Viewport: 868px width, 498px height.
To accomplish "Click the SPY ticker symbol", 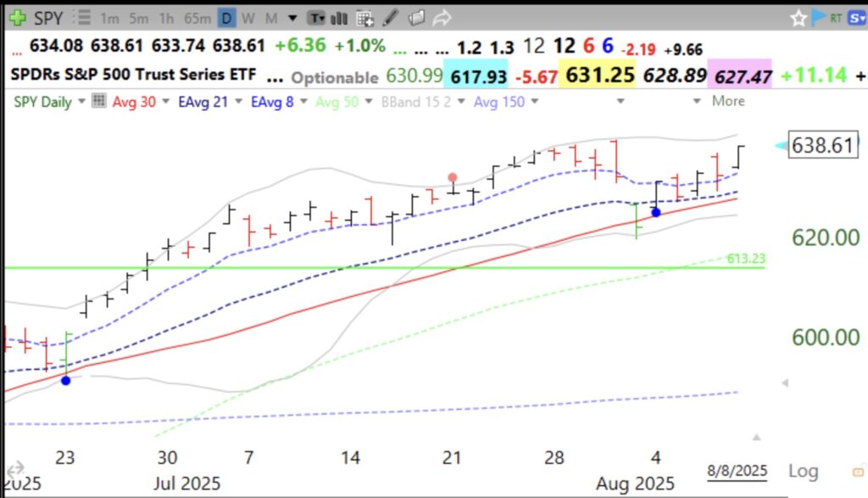I will click(x=48, y=19).
